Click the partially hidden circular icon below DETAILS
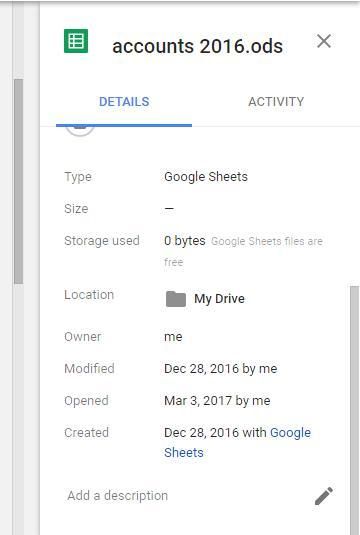 pyautogui.click(x=79, y=131)
